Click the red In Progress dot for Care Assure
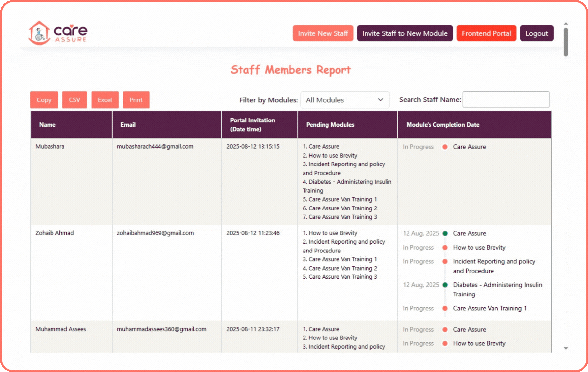Image resolution: width=588 pixels, height=372 pixels. pos(445,147)
